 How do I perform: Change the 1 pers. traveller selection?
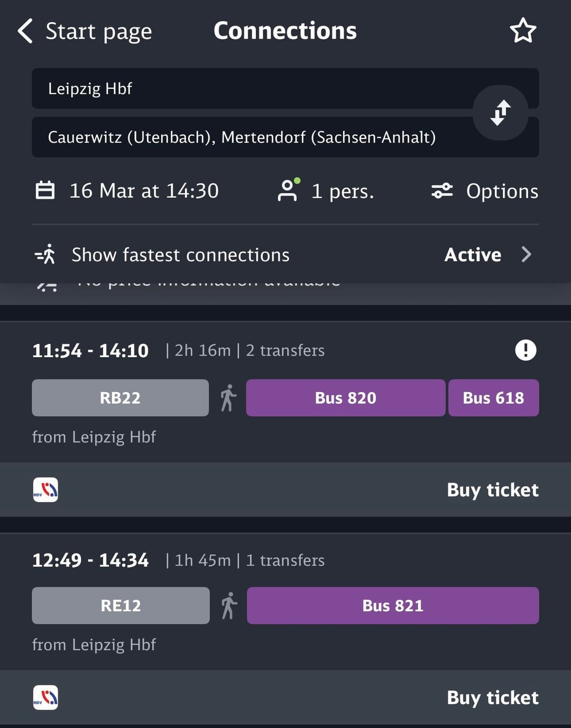(x=343, y=191)
